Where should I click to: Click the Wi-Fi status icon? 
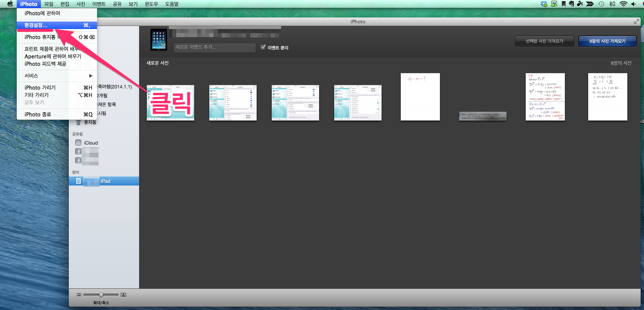[x=624, y=4]
